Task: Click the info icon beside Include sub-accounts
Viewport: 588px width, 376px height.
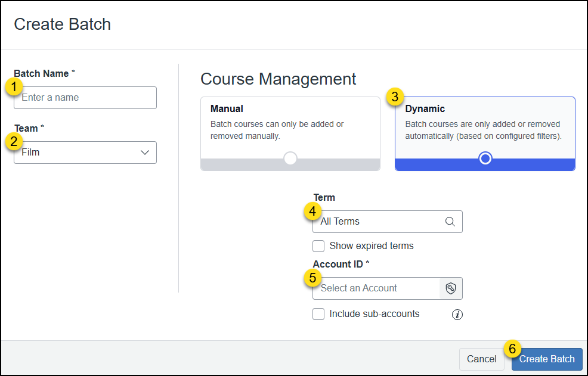Action: (x=457, y=314)
